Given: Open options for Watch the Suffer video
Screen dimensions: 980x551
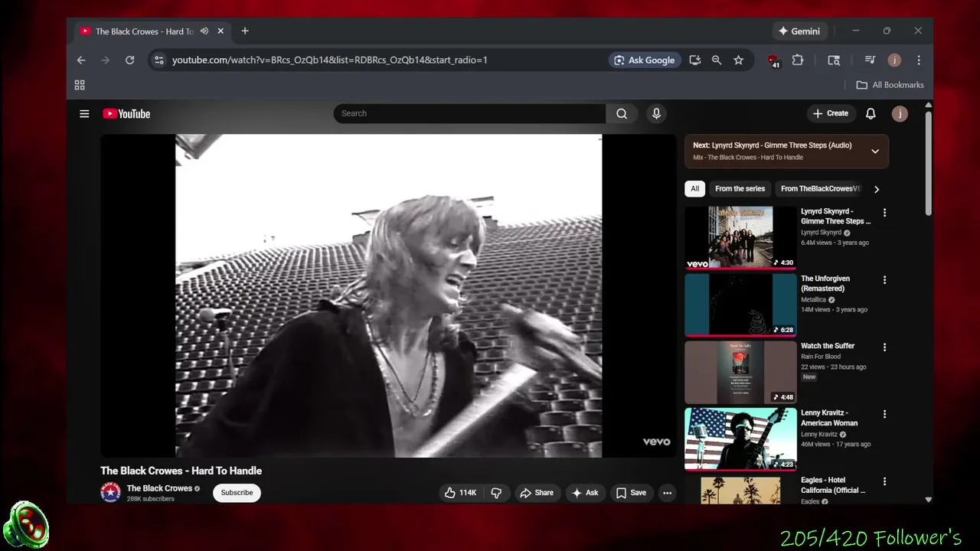Looking at the screenshot, I should 884,347.
